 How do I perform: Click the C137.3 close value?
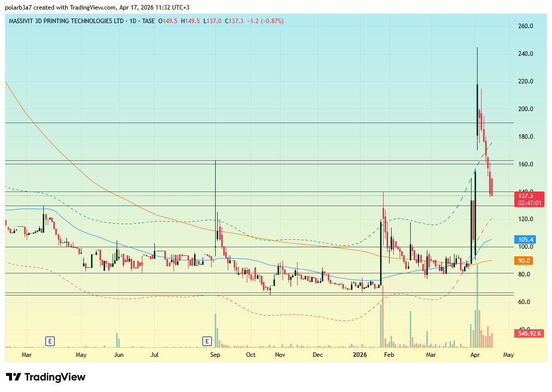tap(234, 21)
